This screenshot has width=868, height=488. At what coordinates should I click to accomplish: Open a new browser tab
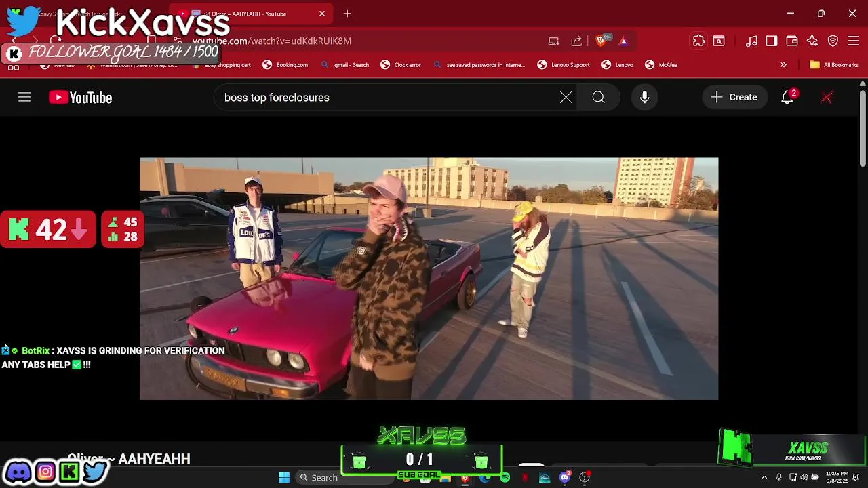[347, 14]
